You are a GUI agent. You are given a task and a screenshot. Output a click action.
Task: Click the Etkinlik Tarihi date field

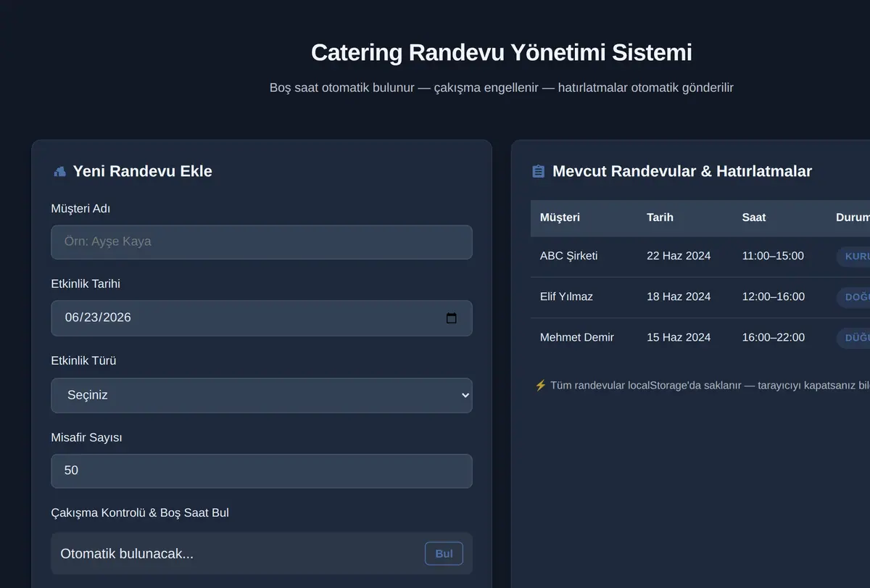(x=262, y=318)
